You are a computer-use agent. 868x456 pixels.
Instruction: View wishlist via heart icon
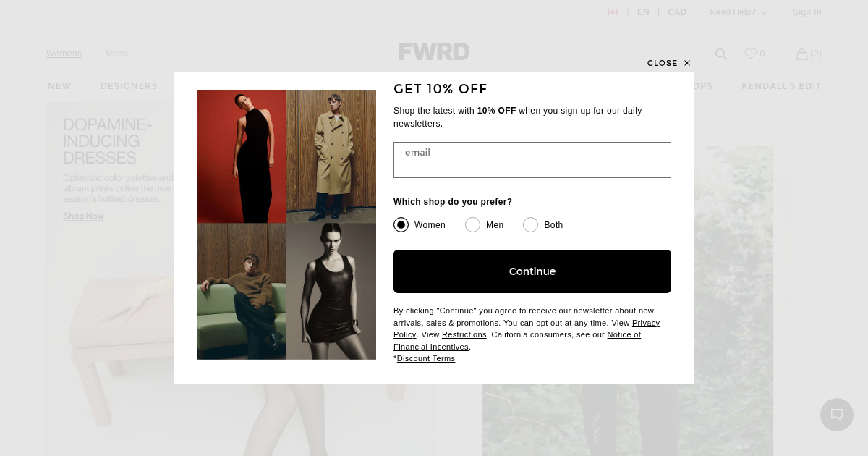pos(751,54)
